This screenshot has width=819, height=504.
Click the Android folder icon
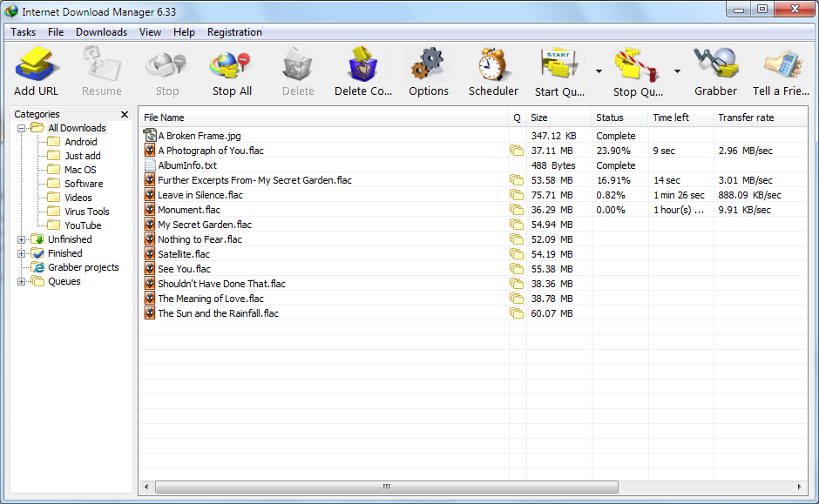coord(54,141)
